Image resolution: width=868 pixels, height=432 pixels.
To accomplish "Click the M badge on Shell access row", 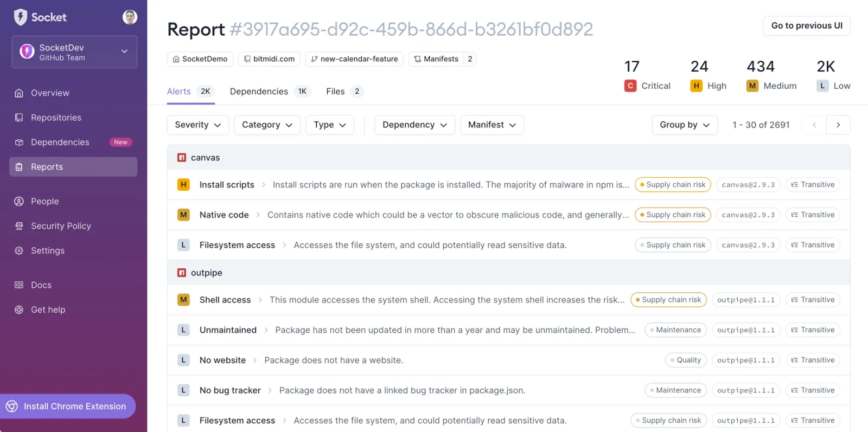I will point(183,300).
